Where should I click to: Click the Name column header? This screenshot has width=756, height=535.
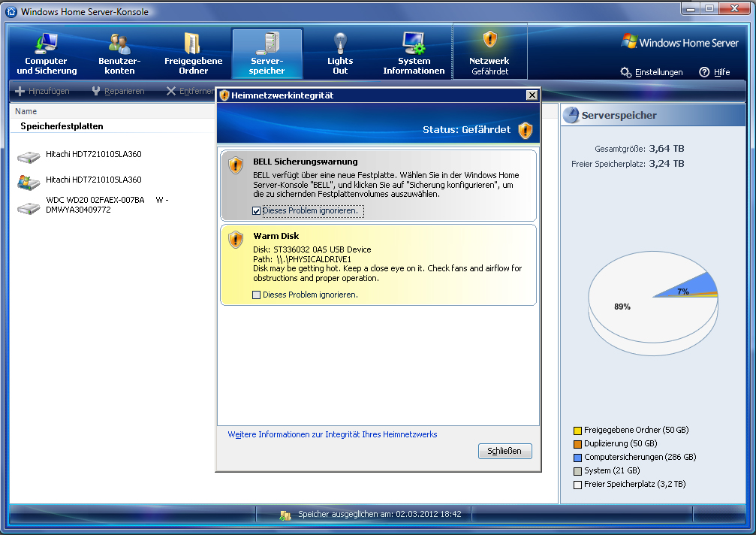[x=26, y=111]
